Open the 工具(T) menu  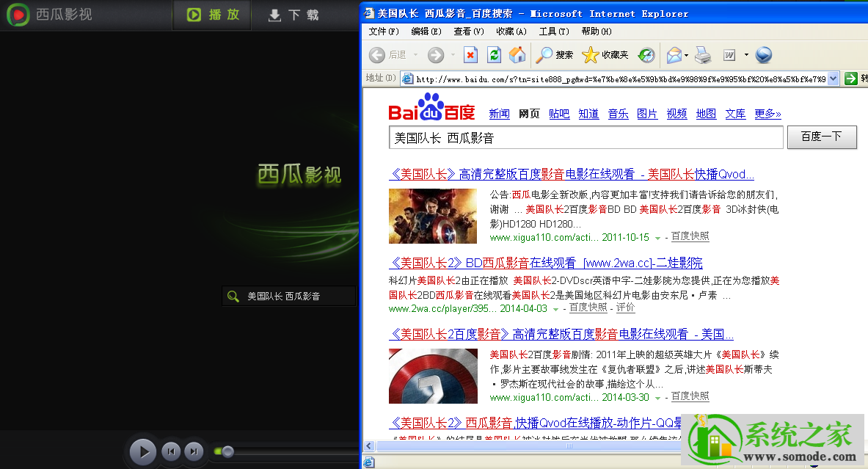(x=554, y=32)
